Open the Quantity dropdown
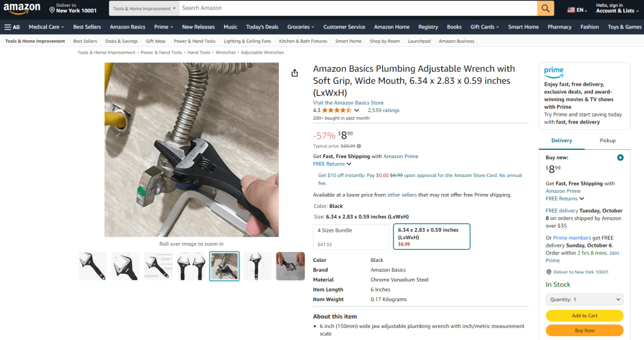The width and height of the screenshot is (644, 340). [584, 300]
